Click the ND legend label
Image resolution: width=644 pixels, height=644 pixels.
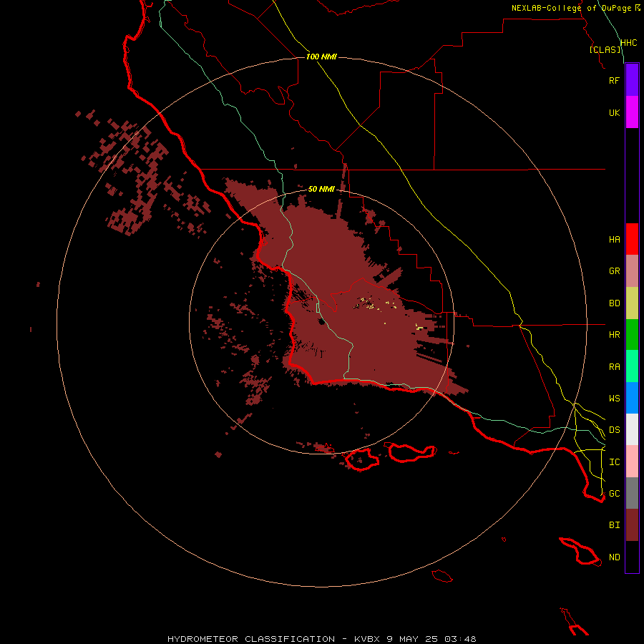pos(614,557)
